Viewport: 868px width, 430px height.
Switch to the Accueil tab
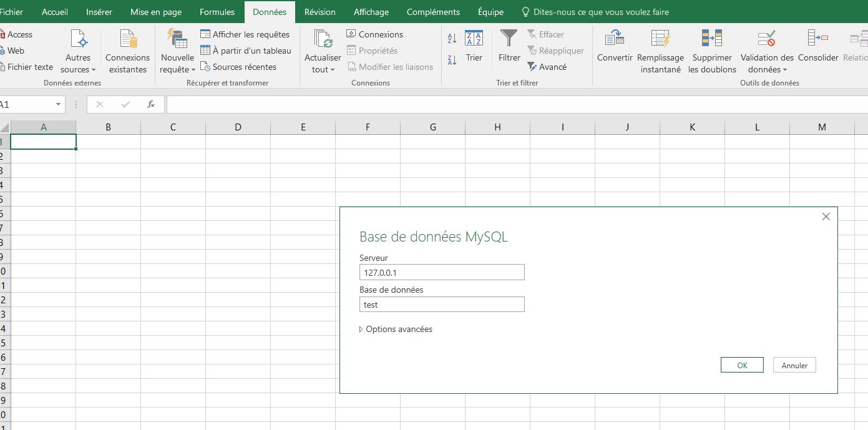pyautogui.click(x=55, y=12)
